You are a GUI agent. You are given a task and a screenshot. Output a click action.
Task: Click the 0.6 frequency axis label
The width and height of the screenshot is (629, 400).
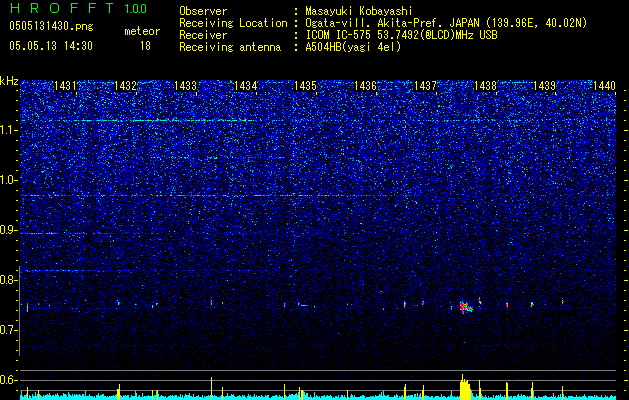click(x=8, y=380)
